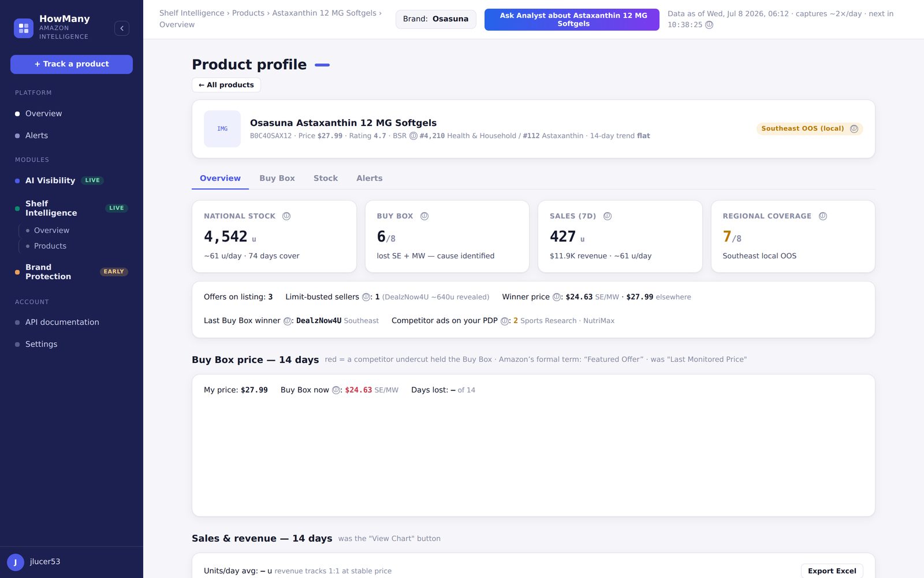924x578 pixels.
Task: Click the Track a product button
Action: tap(72, 64)
